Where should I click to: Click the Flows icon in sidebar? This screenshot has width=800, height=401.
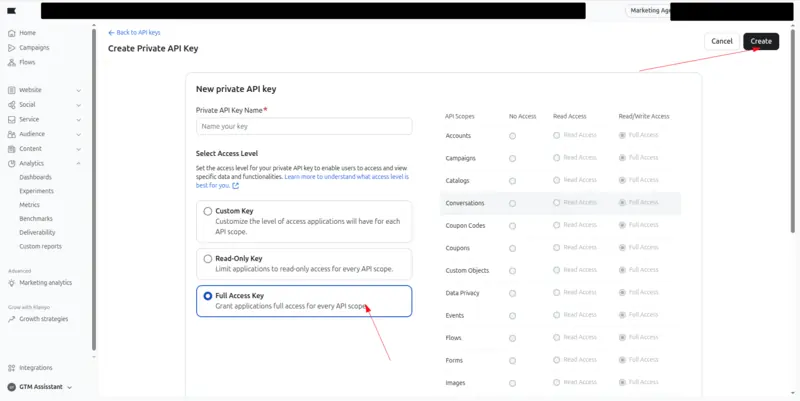click(12, 63)
